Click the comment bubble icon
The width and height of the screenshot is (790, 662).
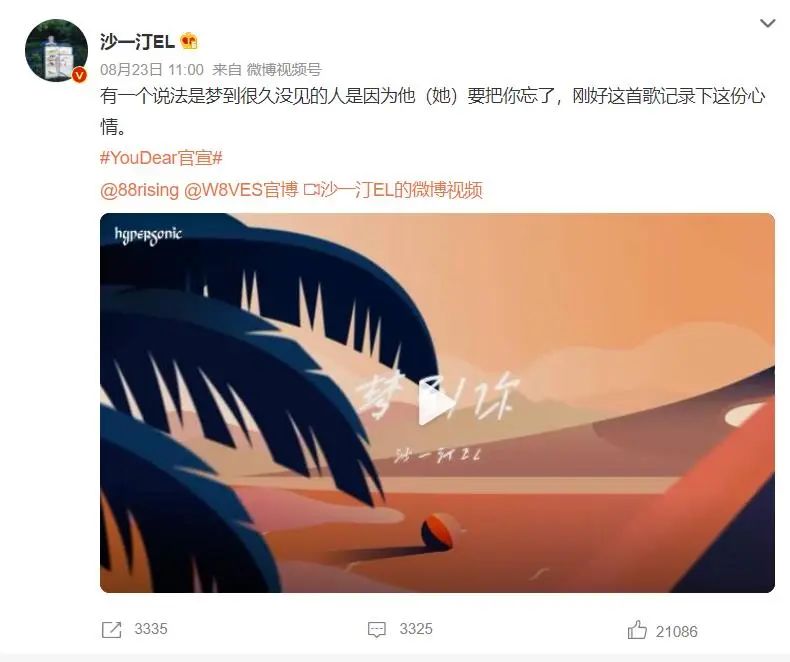click(x=377, y=630)
